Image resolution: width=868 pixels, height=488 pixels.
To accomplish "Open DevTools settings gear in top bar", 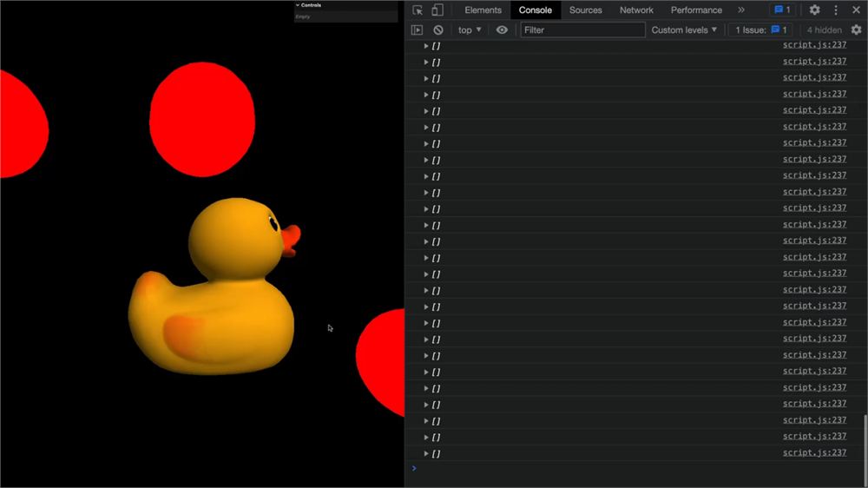I will [x=814, y=10].
